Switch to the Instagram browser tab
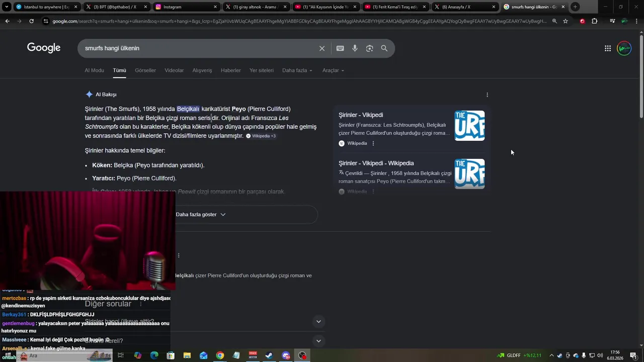The height and width of the screenshot is (362, 644). point(186,7)
